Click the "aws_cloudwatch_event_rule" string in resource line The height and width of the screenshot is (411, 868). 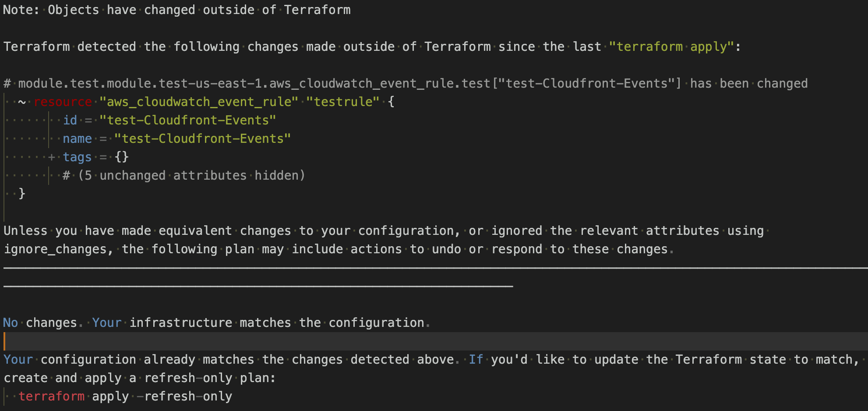(x=198, y=102)
